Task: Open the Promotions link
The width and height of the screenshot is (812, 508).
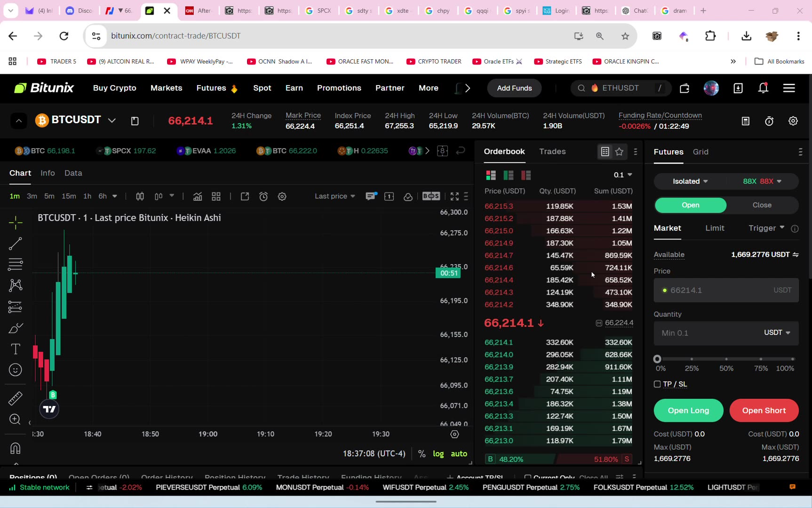Action: point(339,88)
